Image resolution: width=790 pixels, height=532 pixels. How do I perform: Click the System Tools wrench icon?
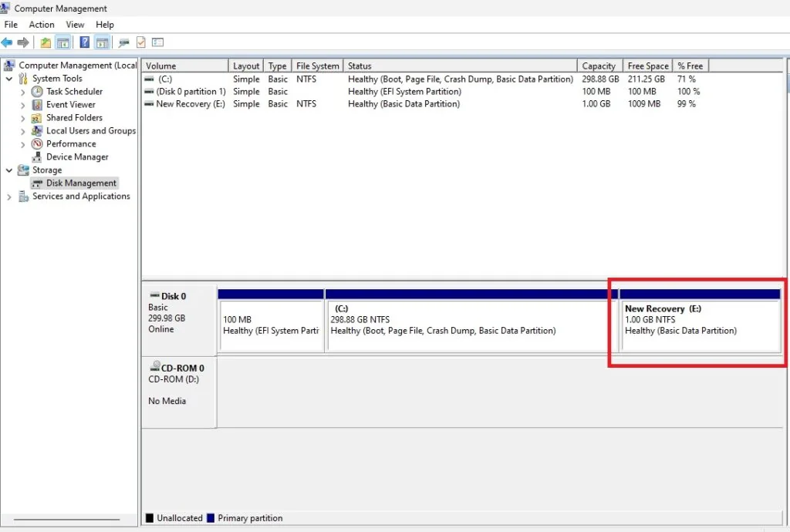(23, 79)
